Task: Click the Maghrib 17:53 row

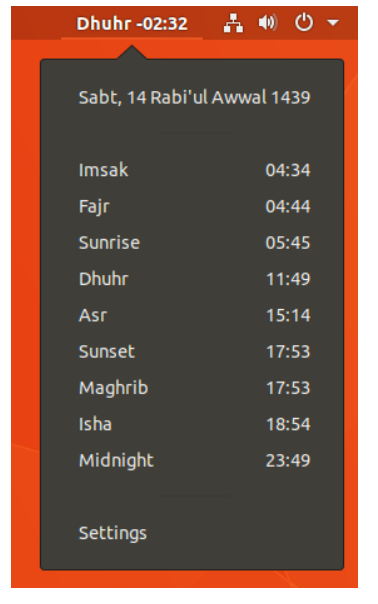Action: click(192, 388)
